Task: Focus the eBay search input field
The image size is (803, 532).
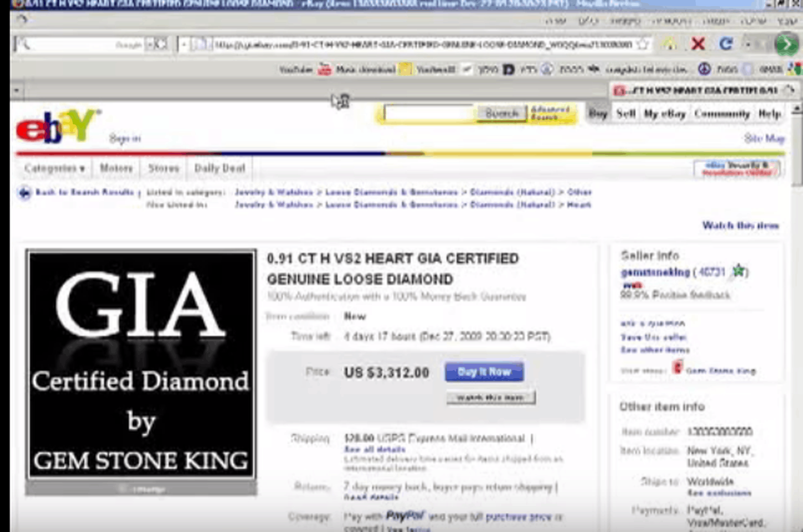Action: (429, 113)
